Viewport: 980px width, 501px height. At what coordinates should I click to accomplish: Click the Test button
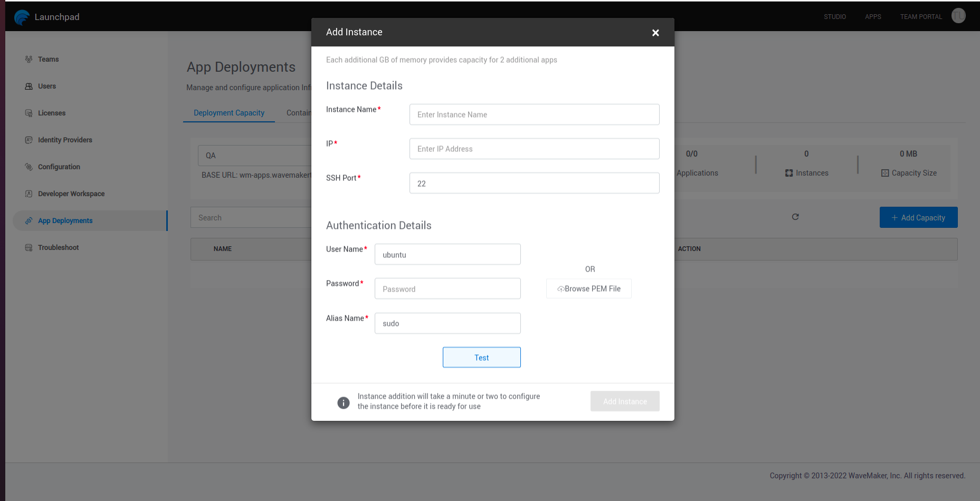481,358
